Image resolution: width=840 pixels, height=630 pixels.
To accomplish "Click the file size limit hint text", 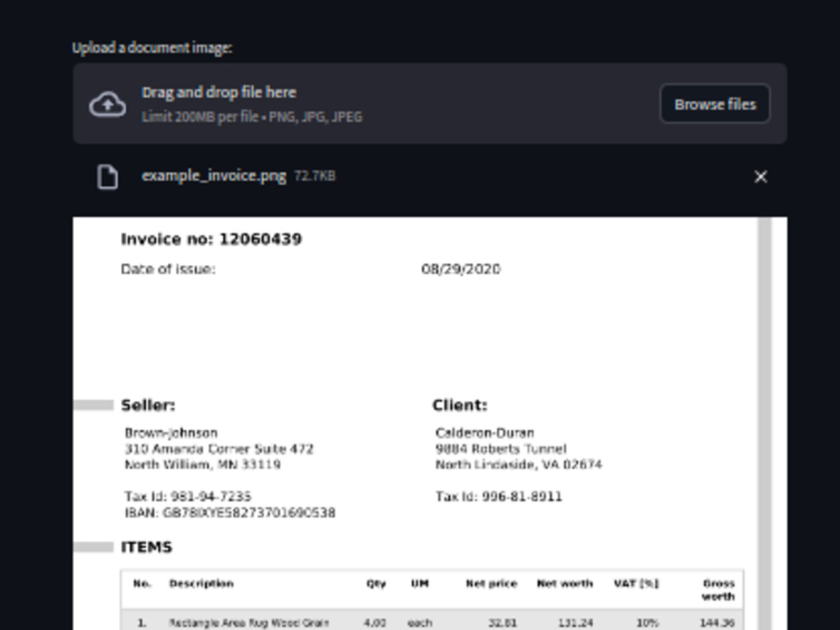I will 252,117.
